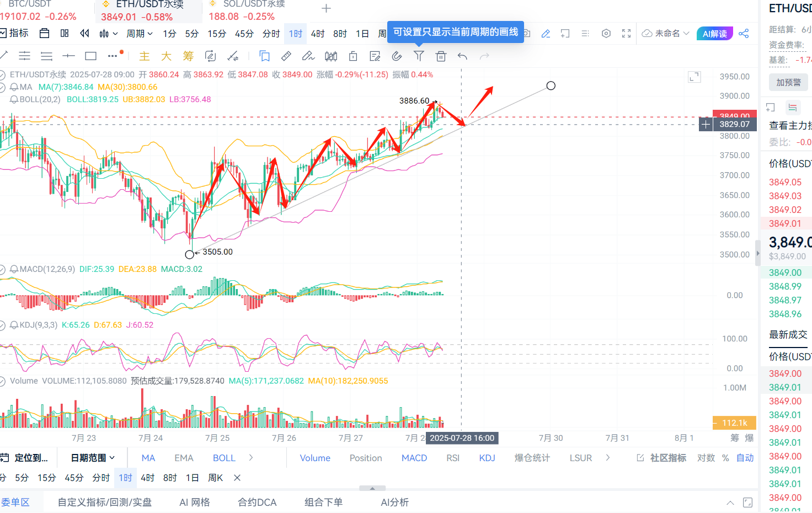
Task: Click the undo arrow in drawing toolbar
Action: click(462, 56)
